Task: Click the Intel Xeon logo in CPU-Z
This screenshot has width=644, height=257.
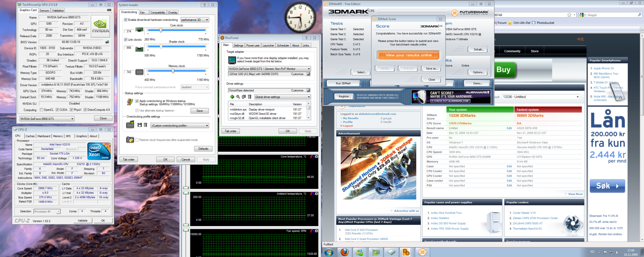Action: (98, 151)
